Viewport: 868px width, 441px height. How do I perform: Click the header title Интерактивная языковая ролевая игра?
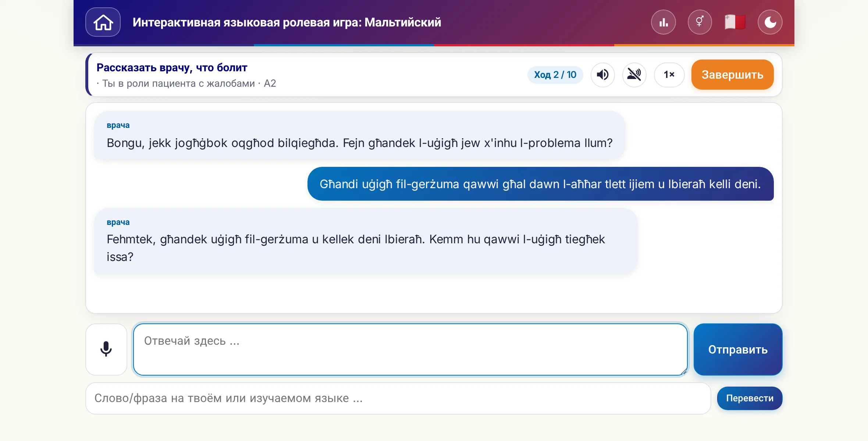click(287, 22)
